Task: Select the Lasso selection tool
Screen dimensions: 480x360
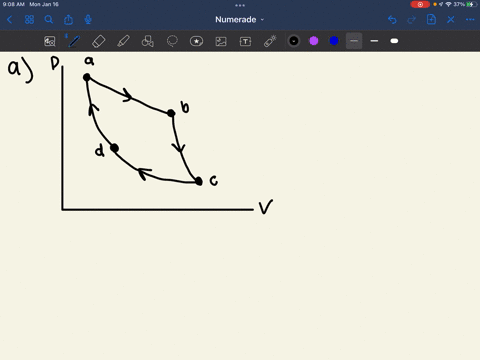Action: point(172,41)
